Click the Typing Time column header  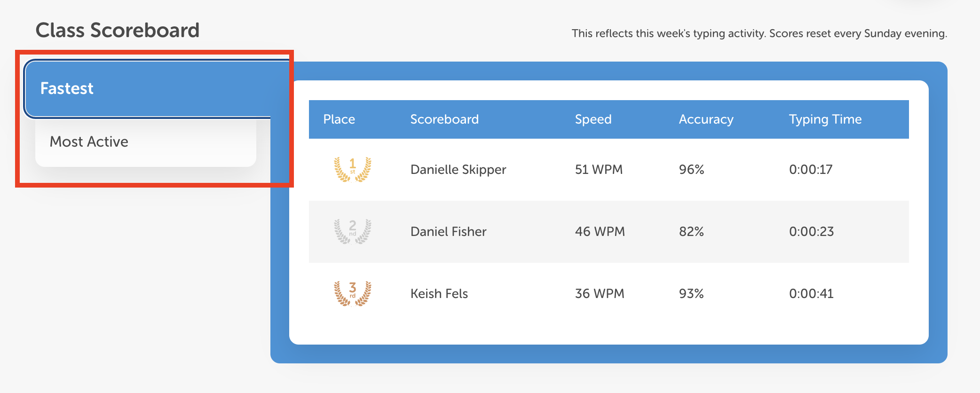[x=825, y=119]
